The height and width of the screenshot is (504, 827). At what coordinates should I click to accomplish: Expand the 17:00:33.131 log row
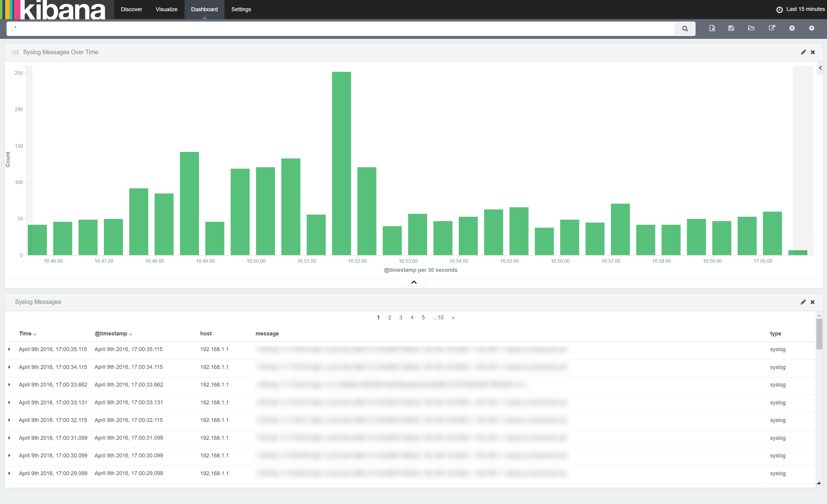pos(9,402)
